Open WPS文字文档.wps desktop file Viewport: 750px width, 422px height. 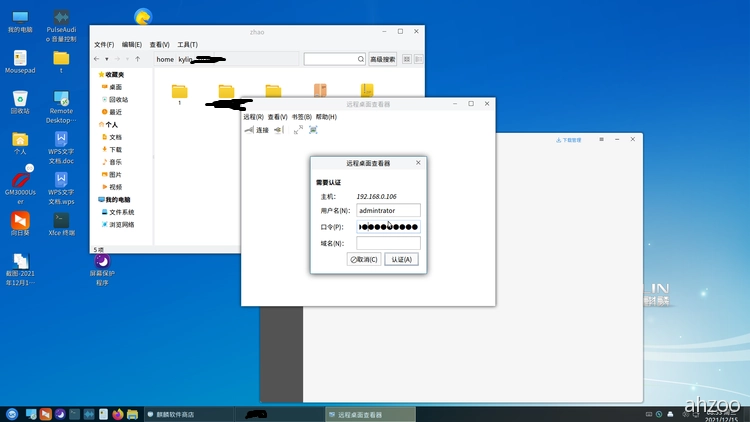coord(61,189)
